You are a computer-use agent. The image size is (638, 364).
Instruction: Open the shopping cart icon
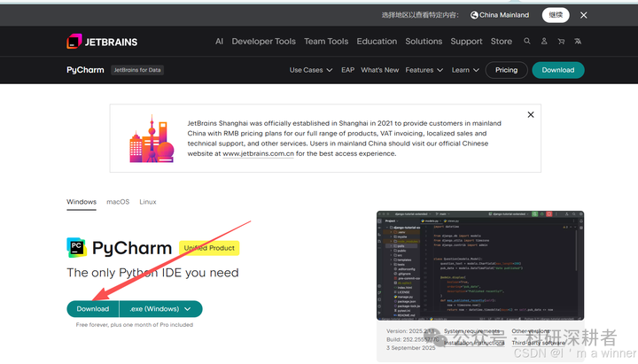click(x=561, y=41)
